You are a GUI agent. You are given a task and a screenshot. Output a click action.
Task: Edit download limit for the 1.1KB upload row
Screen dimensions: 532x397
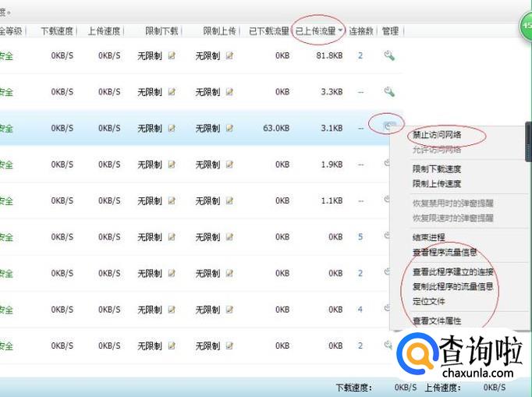[172, 200]
